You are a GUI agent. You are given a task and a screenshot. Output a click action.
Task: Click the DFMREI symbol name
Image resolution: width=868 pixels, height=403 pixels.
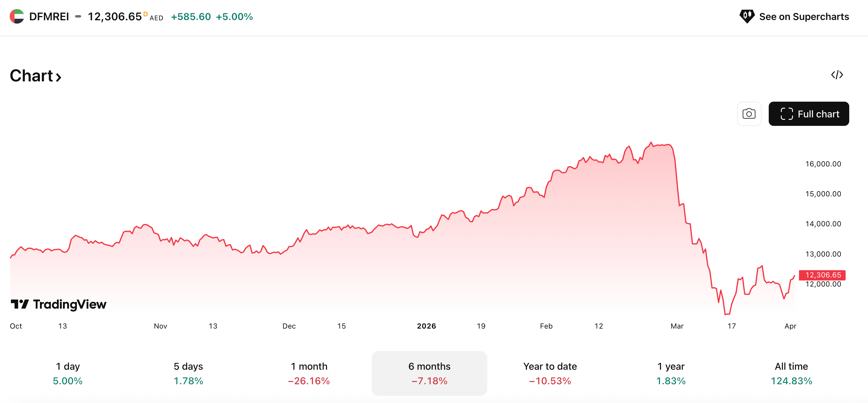coord(49,17)
